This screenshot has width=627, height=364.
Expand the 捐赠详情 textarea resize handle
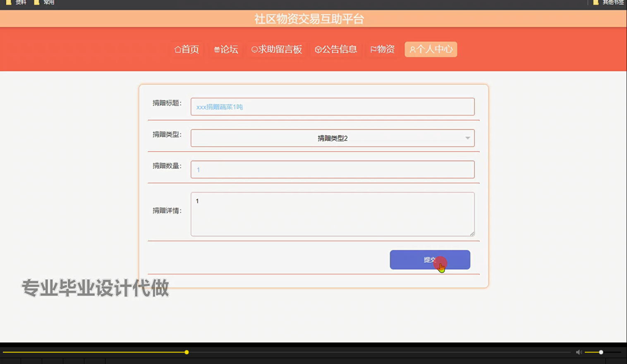pyautogui.click(x=472, y=234)
